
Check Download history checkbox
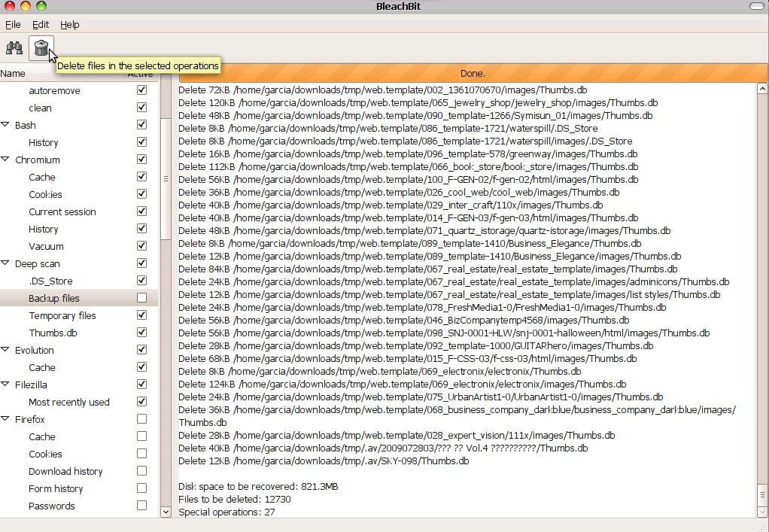click(x=141, y=471)
